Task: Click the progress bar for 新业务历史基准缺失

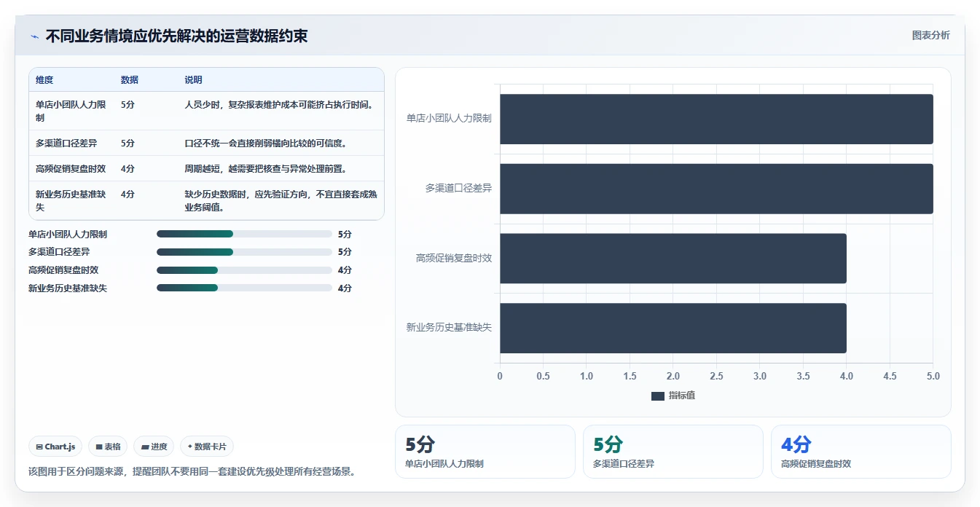Action: [x=244, y=288]
